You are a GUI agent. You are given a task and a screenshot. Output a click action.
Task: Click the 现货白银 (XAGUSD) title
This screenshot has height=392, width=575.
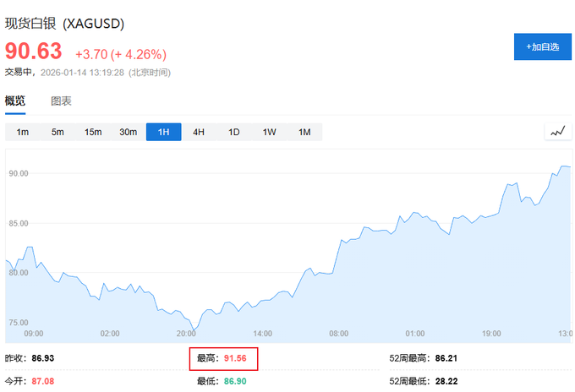coord(64,21)
